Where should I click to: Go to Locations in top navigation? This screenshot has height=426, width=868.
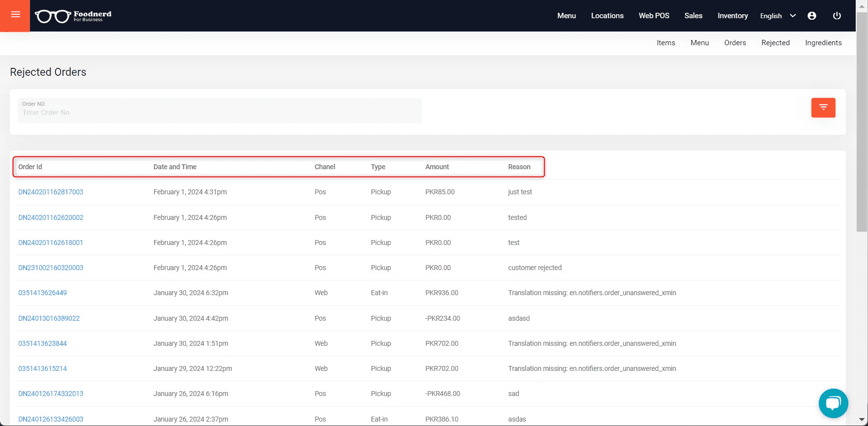[x=607, y=16]
